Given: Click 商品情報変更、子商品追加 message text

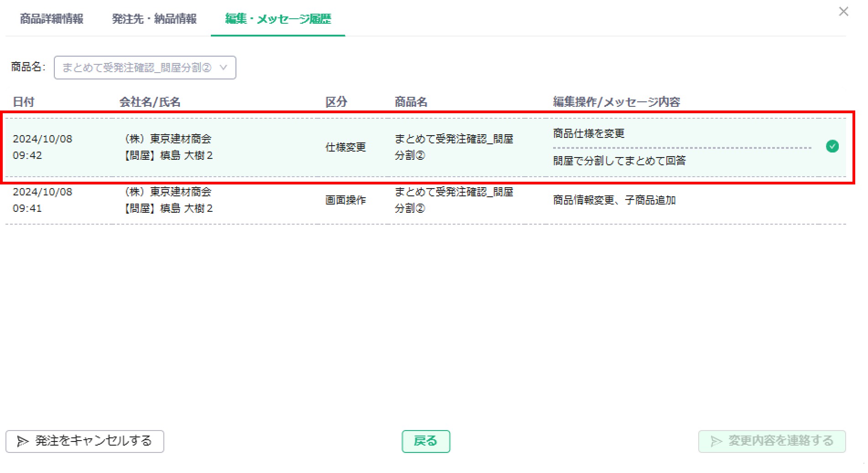Looking at the screenshot, I should (x=614, y=200).
